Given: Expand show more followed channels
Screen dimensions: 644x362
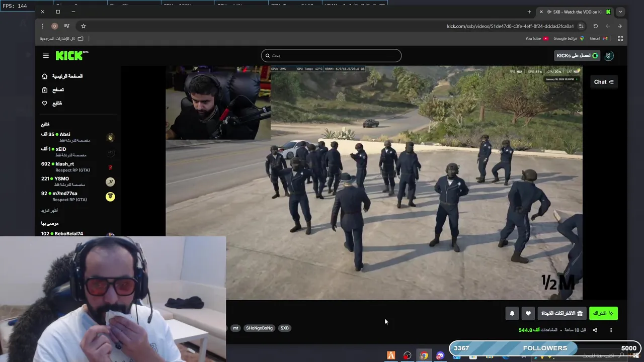Looking at the screenshot, I should click(x=49, y=211).
